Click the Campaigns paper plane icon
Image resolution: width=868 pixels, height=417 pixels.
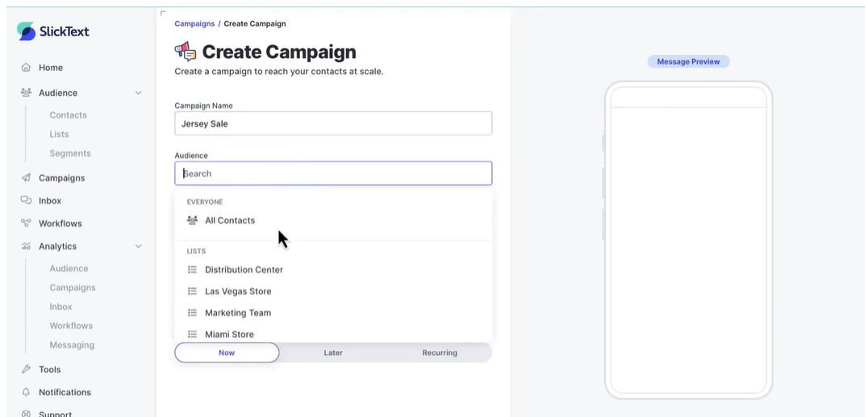[26, 177]
